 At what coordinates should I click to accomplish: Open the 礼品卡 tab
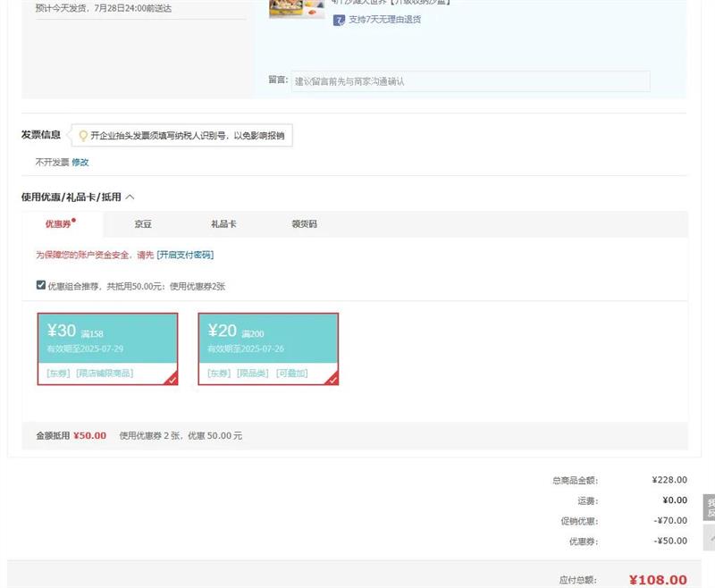(223, 224)
